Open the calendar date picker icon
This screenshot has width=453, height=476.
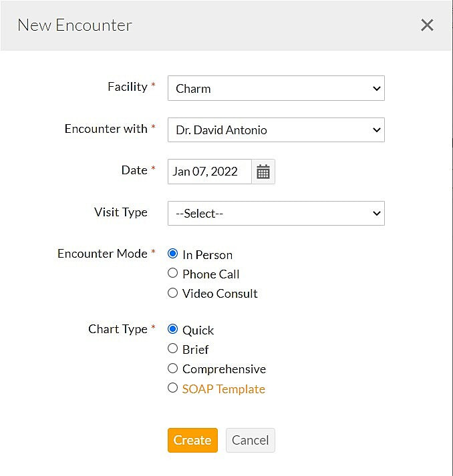263,172
